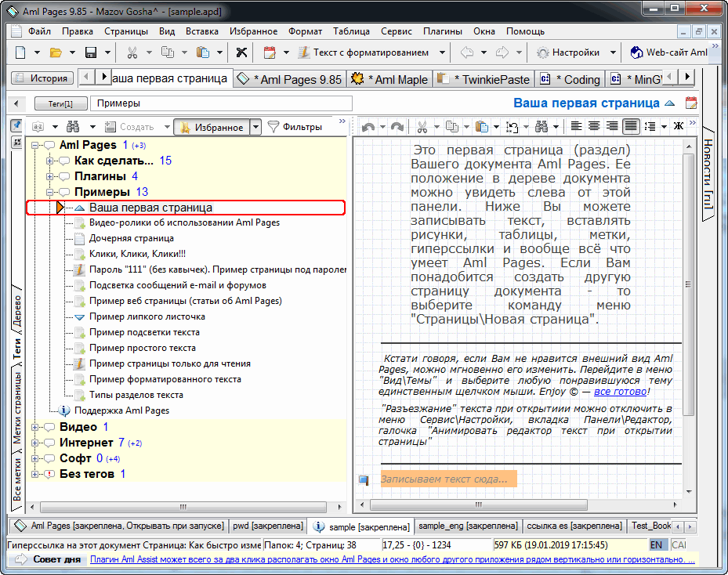Viewport: 728px width, 575px height.
Task: Create a new document with the toolbar icon
Action: 20,52
